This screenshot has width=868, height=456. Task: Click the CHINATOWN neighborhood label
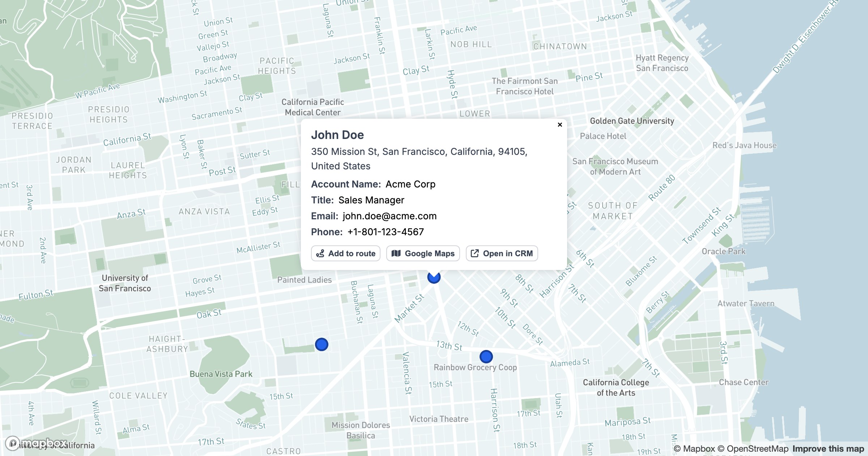click(560, 47)
